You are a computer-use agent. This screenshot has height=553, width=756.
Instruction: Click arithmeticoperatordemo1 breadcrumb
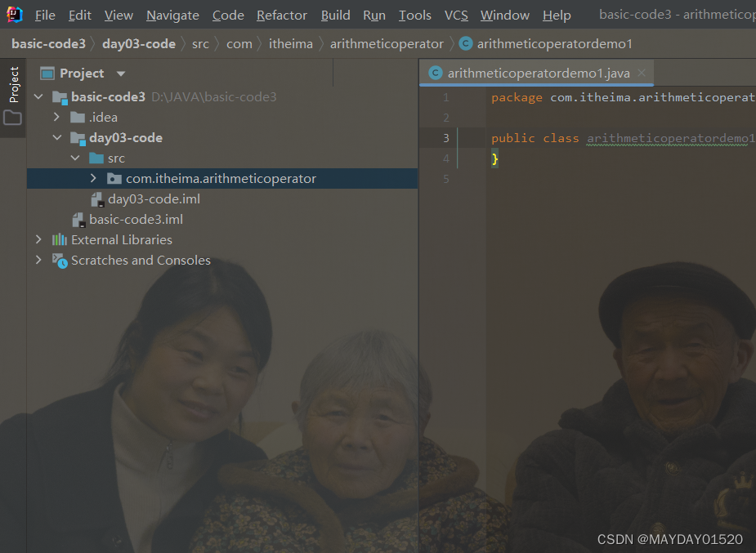click(x=554, y=44)
